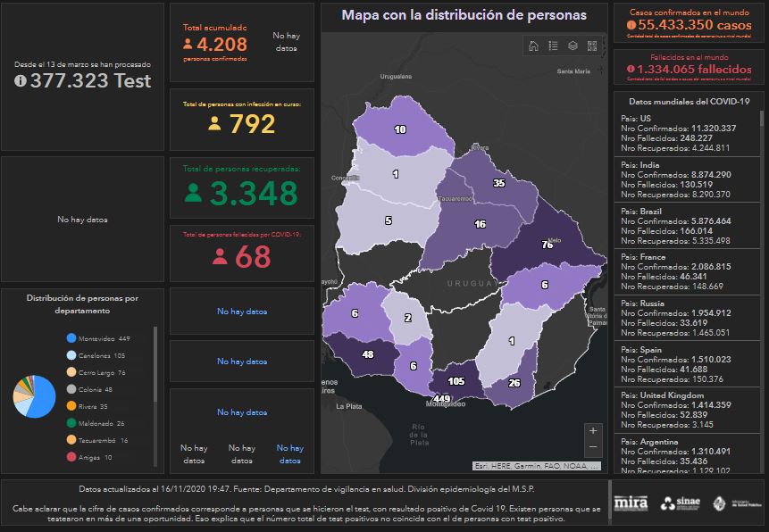Screen dimensions: 769x532
Task: Click the red deceased person icon by 68
Action: [220, 257]
